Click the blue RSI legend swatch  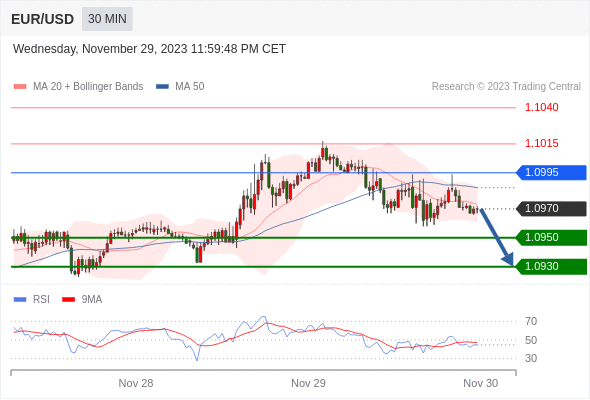[20, 300]
